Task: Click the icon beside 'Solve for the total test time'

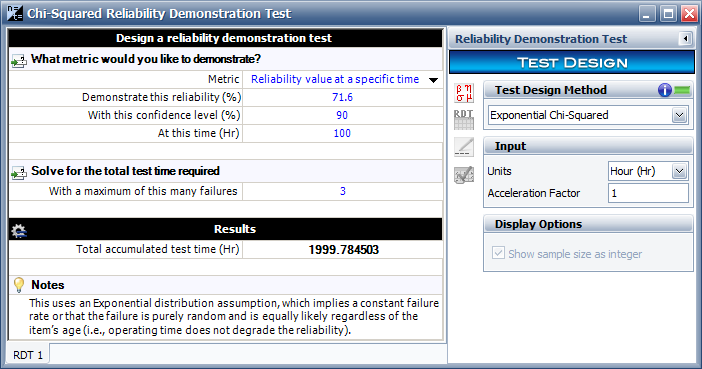Action: [x=19, y=172]
